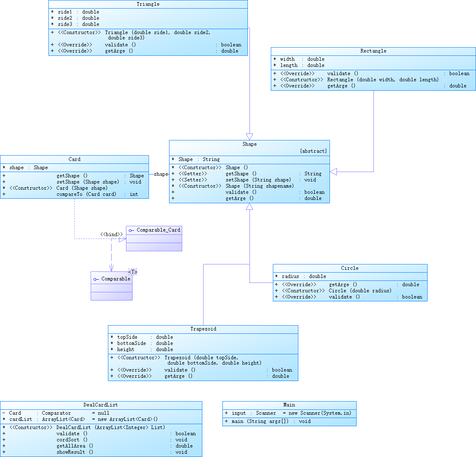Select the Shape class title
The height and width of the screenshot is (457, 476).
[x=249, y=144]
